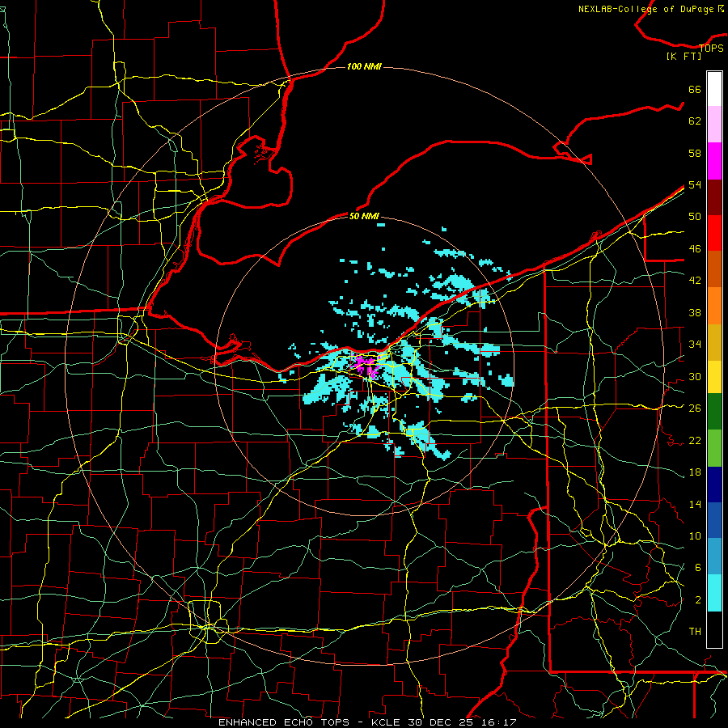
Task: Click the teal blue swatch beside 6
Action: [x=714, y=557]
